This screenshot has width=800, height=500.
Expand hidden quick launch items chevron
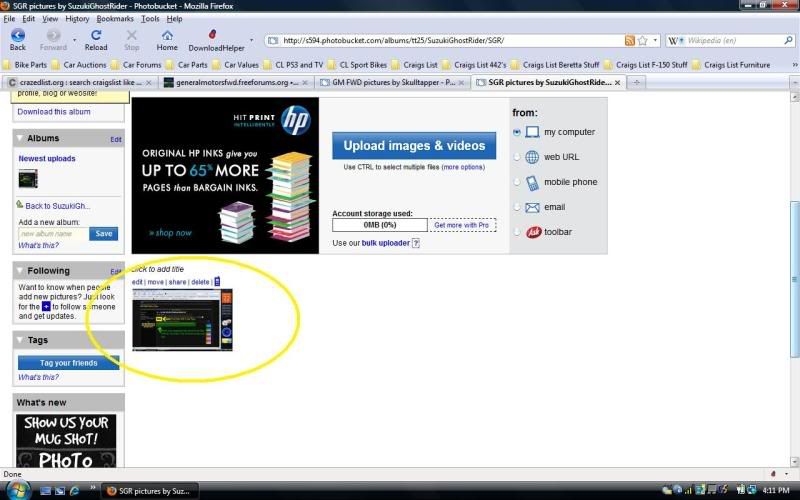(x=92, y=488)
